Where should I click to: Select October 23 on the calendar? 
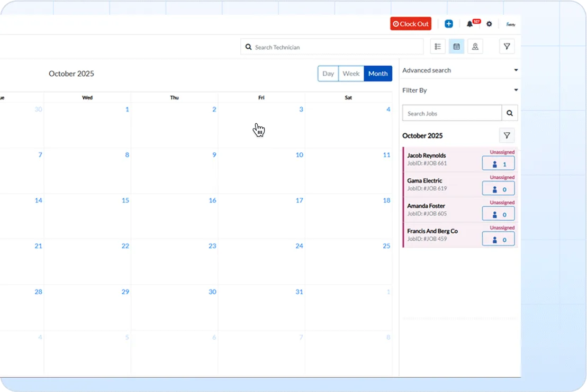tap(212, 246)
